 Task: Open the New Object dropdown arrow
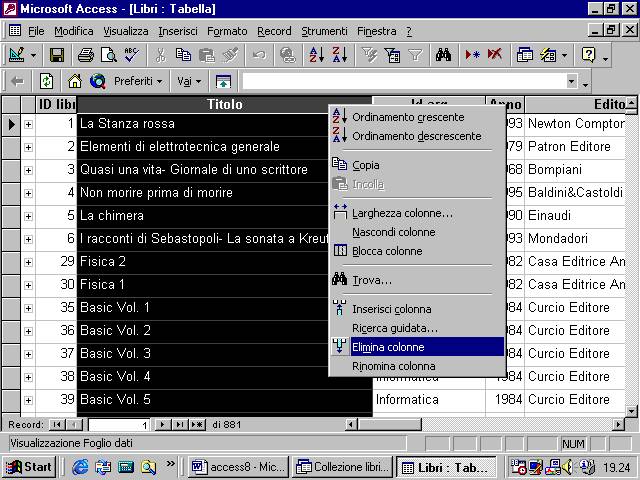pyautogui.click(x=564, y=55)
